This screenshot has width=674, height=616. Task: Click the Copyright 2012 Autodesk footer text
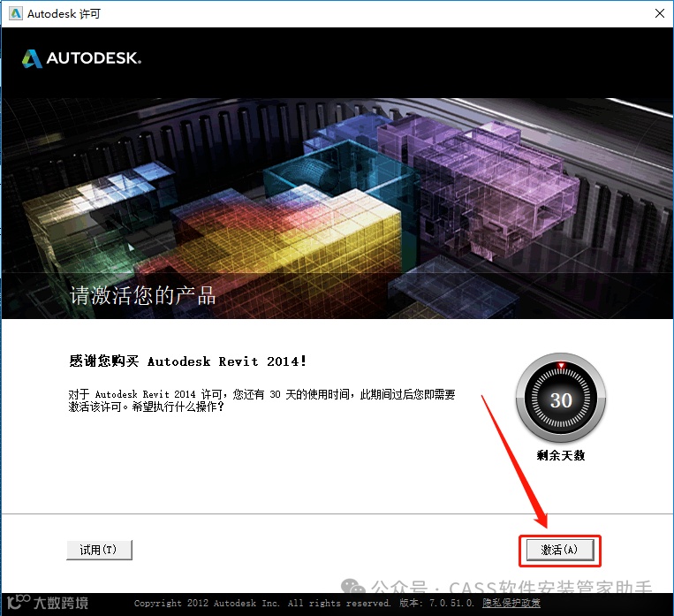(x=262, y=603)
